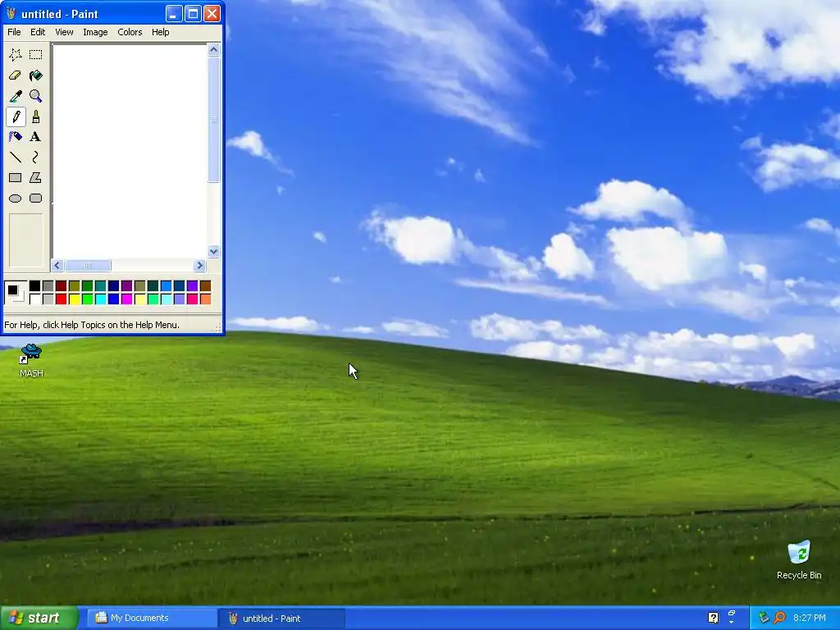Open the MASH desktop shortcut

click(31, 361)
